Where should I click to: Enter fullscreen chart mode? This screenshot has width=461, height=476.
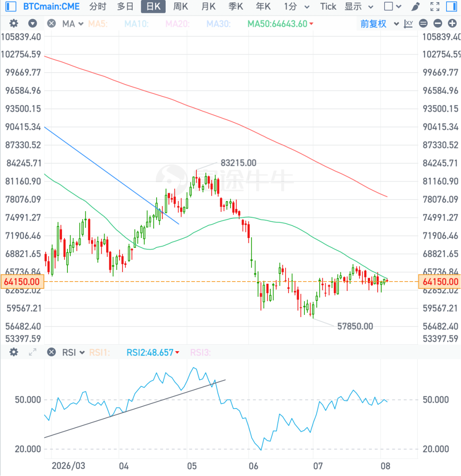(x=435, y=6)
